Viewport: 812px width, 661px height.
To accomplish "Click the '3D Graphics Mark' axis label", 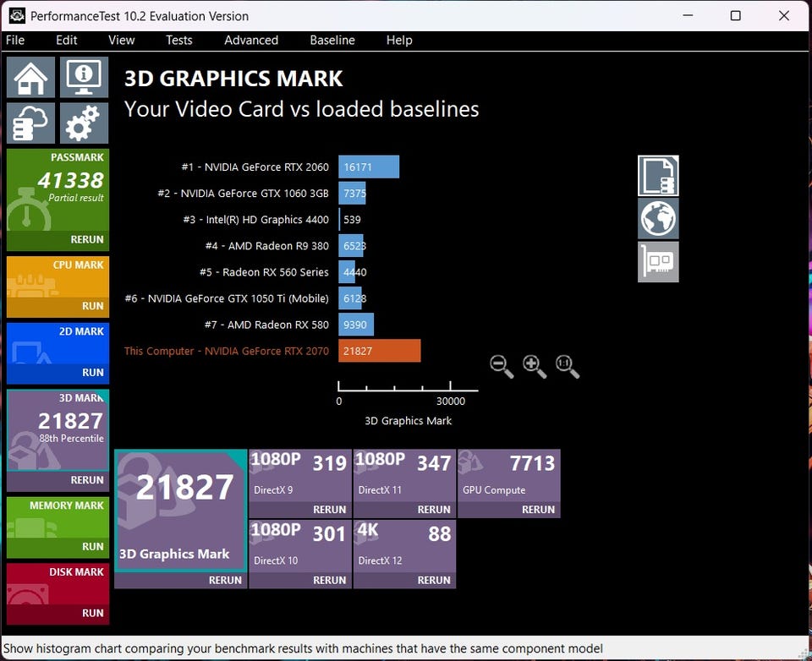I will [x=408, y=421].
